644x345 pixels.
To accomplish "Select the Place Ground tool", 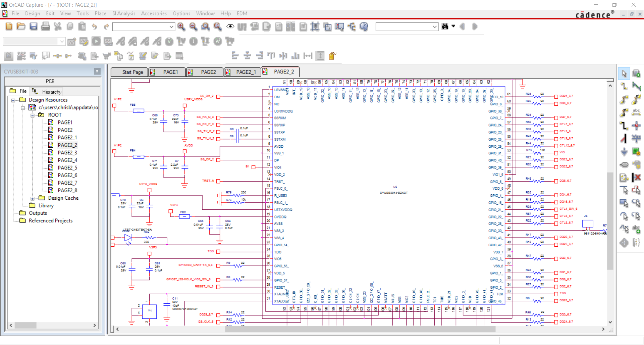I will coord(624,152).
